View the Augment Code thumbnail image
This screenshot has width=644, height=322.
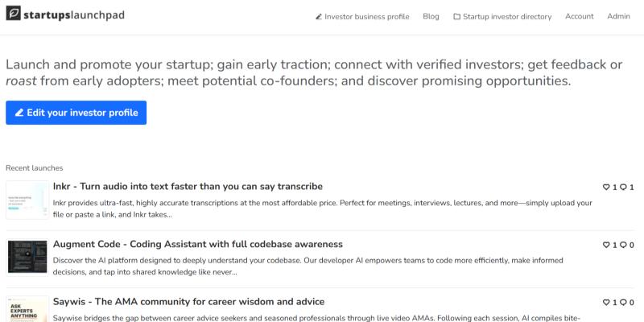(27, 258)
